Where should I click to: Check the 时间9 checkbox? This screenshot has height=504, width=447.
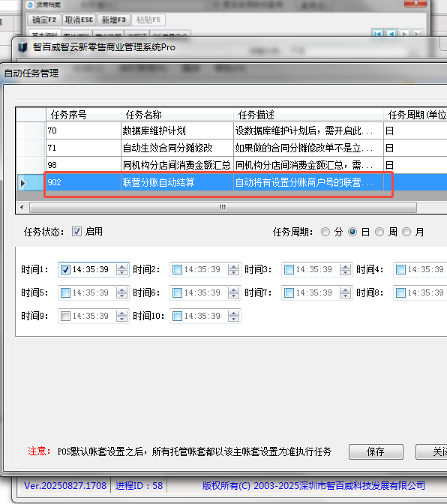click(65, 316)
